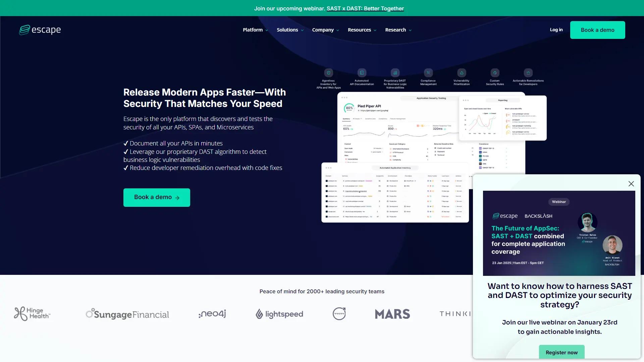Viewport: 644px width, 362px height.
Task: Click the Escape logo in header
Action: [40, 30]
